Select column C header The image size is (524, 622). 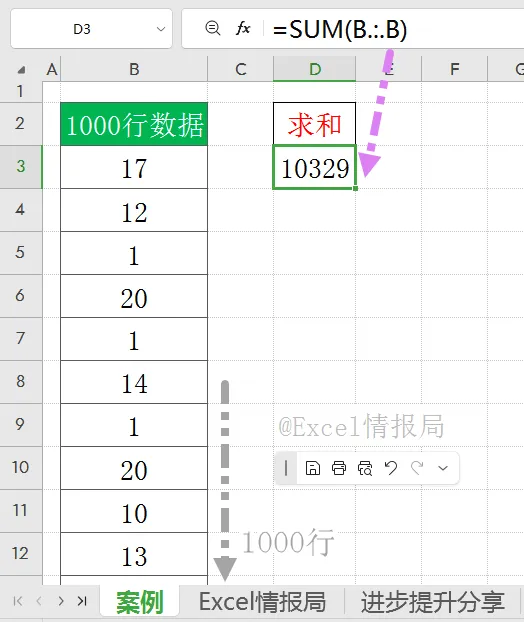click(x=241, y=69)
